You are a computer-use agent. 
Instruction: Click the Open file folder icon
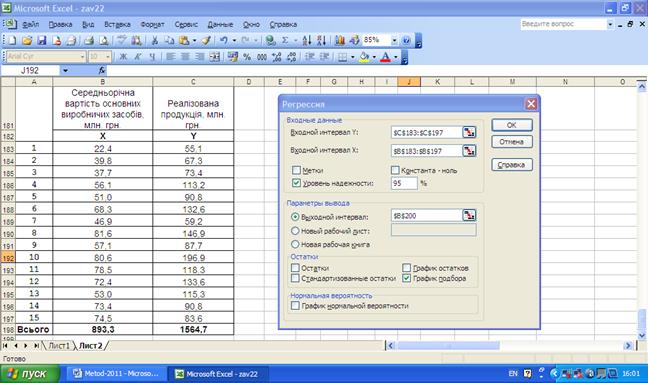(27, 40)
